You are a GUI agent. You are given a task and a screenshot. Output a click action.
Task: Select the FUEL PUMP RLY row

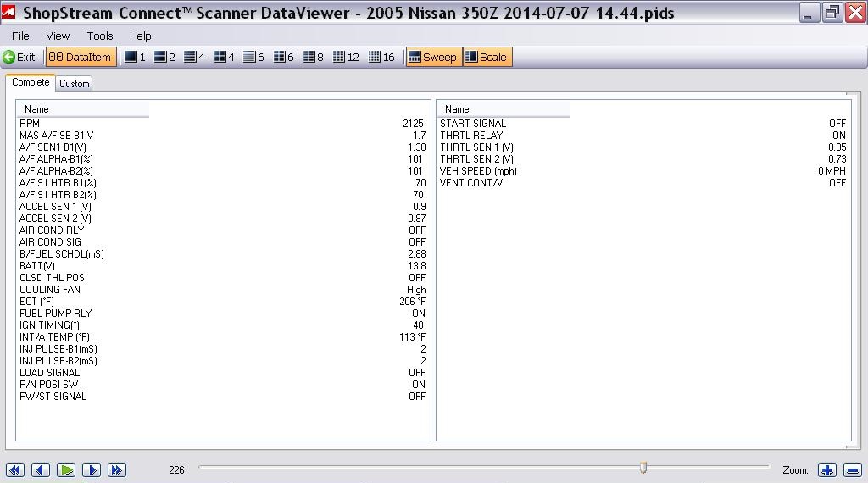pyautogui.click(x=223, y=314)
